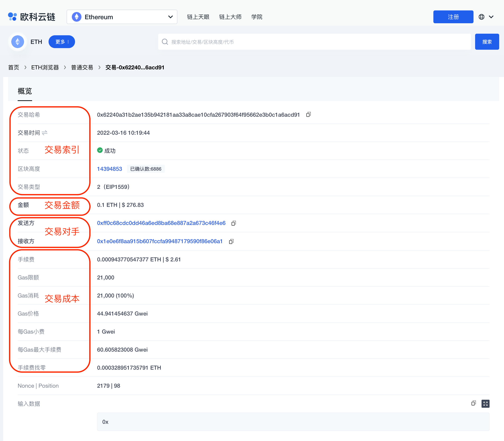Open block height 14394853 link
504x441 pixels.
[110, 169]
